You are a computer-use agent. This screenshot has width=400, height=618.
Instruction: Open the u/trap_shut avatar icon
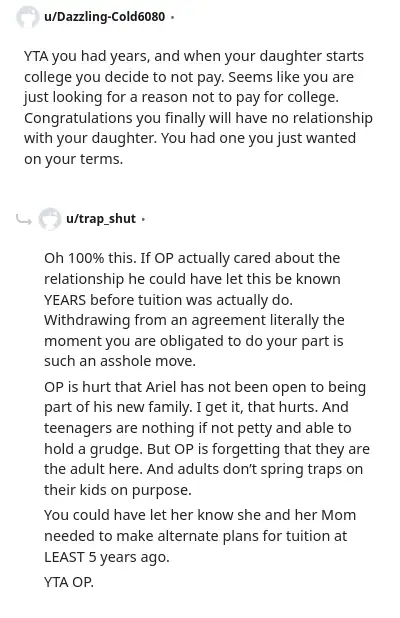[50, 219]
